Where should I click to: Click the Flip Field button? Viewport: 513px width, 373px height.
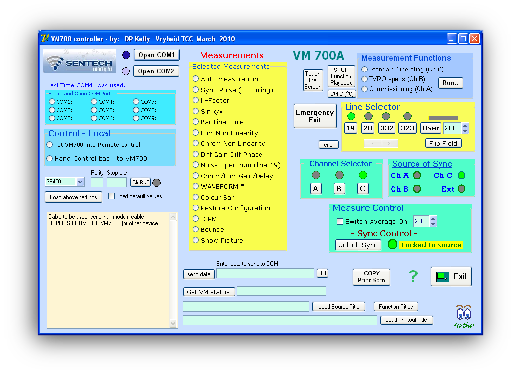pyautogui.click(x=444, y=143)
